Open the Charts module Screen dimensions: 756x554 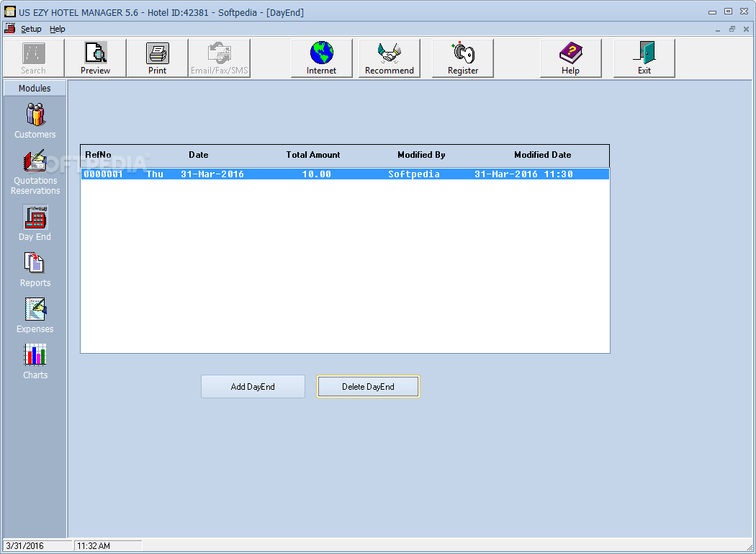(35, 361)
